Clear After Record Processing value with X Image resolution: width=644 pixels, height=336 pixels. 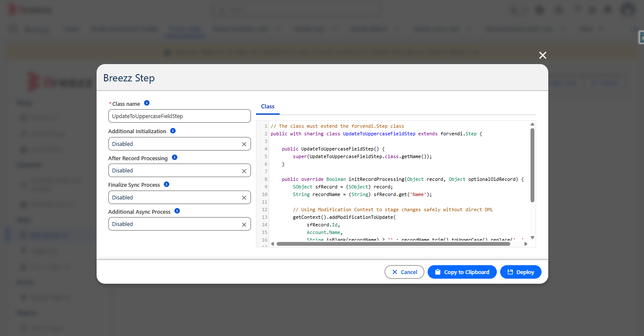click(x=244, y=171)
